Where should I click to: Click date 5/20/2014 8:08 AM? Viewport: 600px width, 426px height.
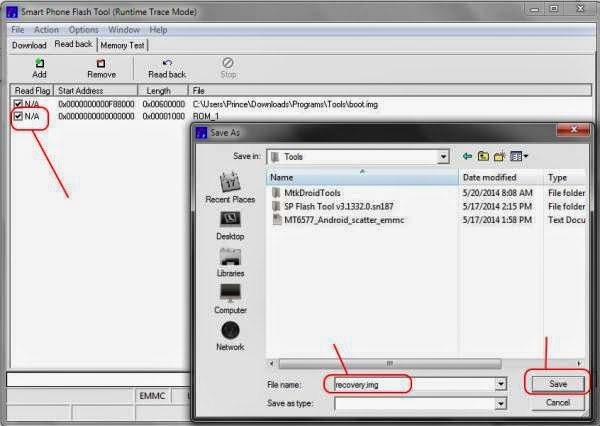pyautogui.click(x=497, y=193)
